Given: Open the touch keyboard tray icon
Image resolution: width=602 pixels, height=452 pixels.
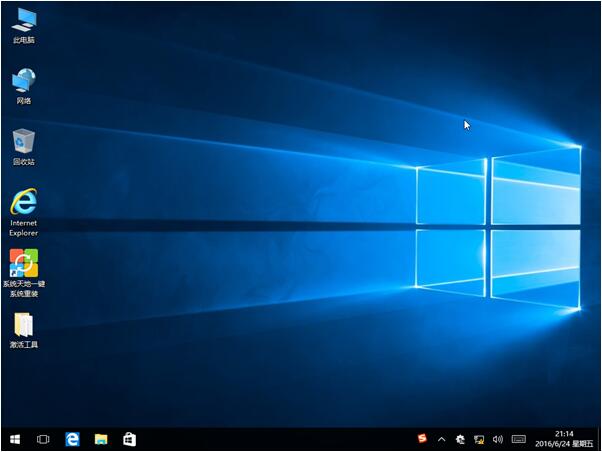Looking at the screenshot, I should (x=519, y=439).
